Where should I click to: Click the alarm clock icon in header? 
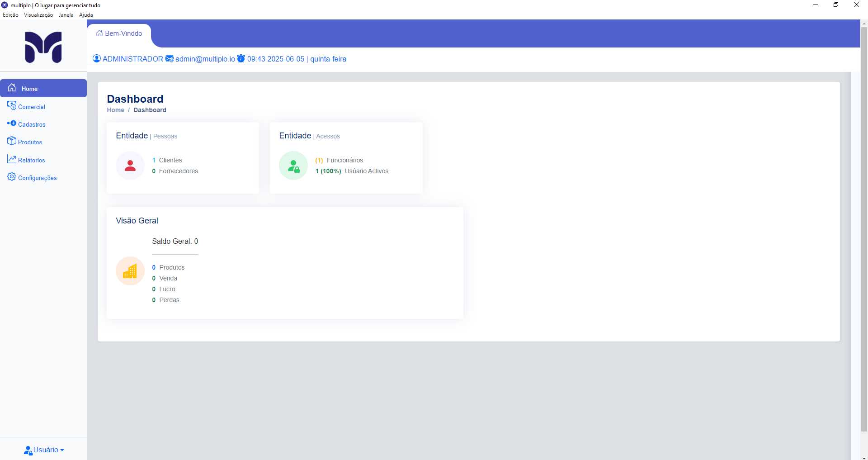point(241,58)
